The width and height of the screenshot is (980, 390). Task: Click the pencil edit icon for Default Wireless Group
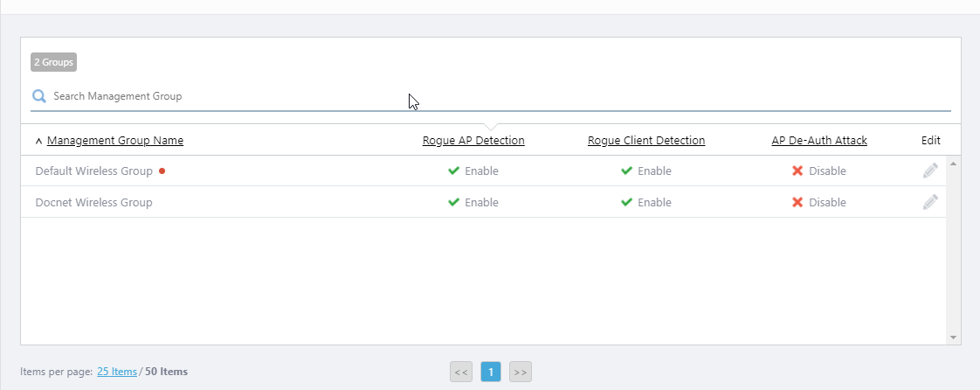pyautogui.click(x=930, y=171)
